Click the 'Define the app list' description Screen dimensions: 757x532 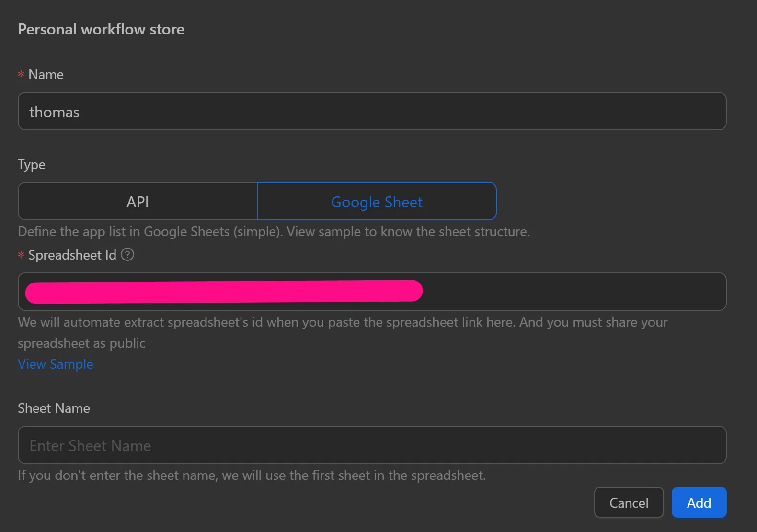[x=274, y=232]
